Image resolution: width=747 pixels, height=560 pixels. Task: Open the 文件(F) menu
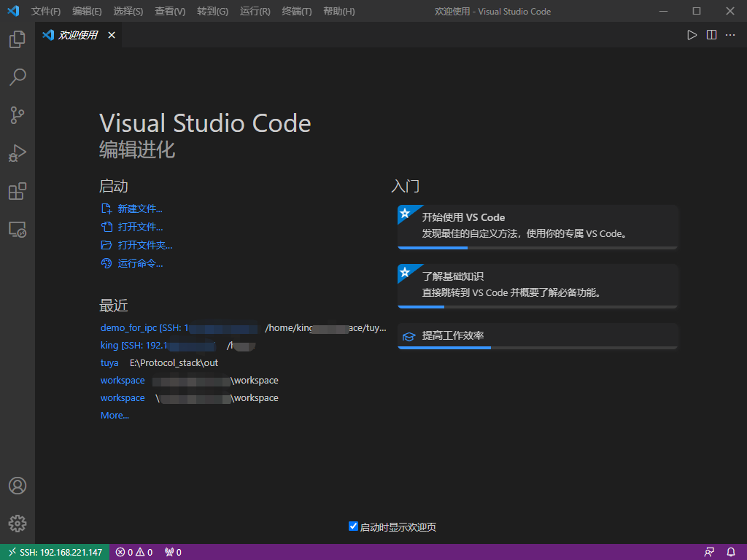(46, 11)
